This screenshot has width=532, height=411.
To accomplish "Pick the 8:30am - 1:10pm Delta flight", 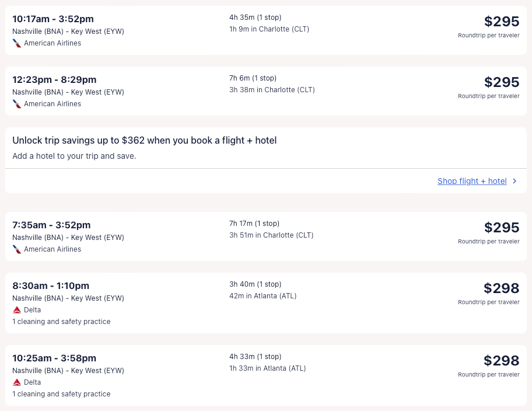I will click(x=51, y=286).
